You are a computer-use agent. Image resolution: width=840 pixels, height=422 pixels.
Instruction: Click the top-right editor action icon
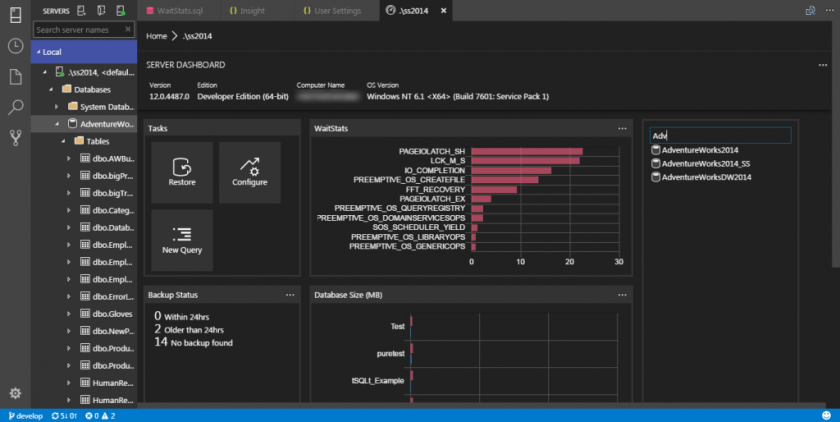811,11
